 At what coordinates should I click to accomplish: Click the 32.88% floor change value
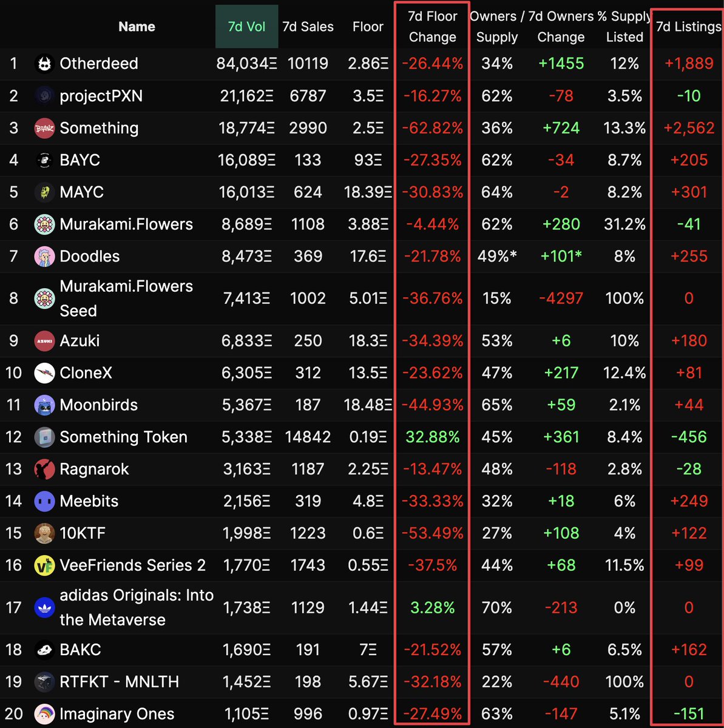tap(432, 437)
